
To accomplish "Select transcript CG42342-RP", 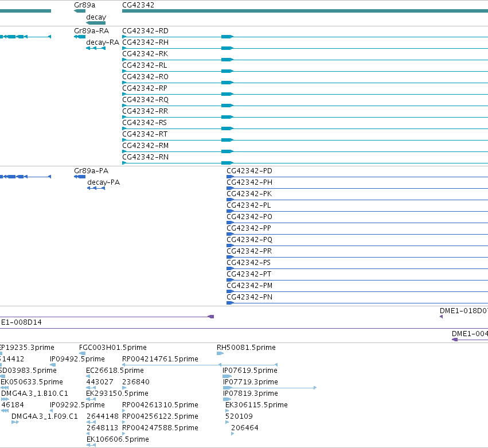I will 145,88.
